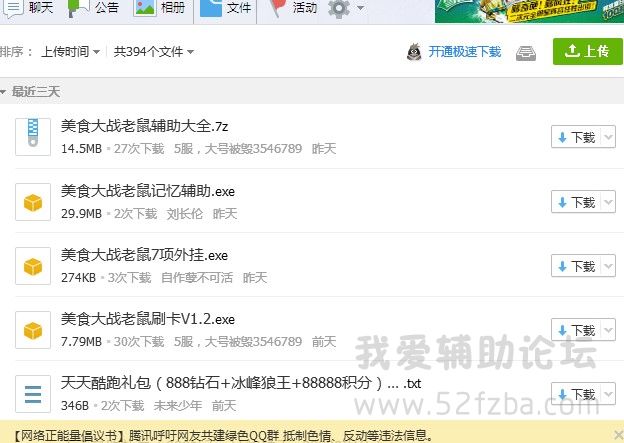The image size is (624, 443).
Task: Click the txt document icon of 天天酷跑礼包
Action: click(33, 394)
